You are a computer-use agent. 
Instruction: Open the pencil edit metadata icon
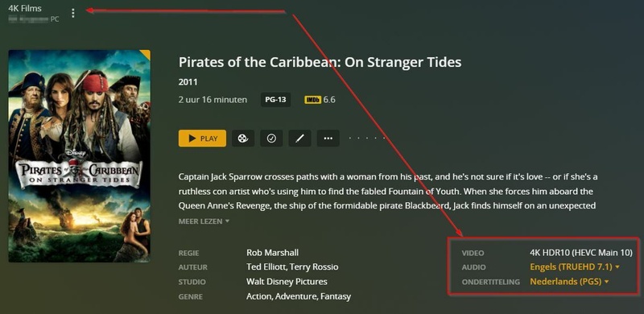(x=299, y=138)
